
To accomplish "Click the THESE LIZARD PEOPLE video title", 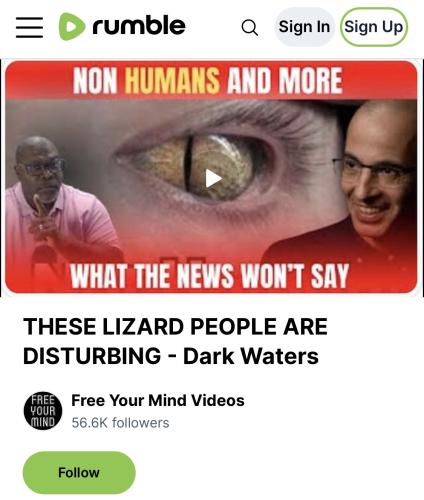I will (175, 341).
